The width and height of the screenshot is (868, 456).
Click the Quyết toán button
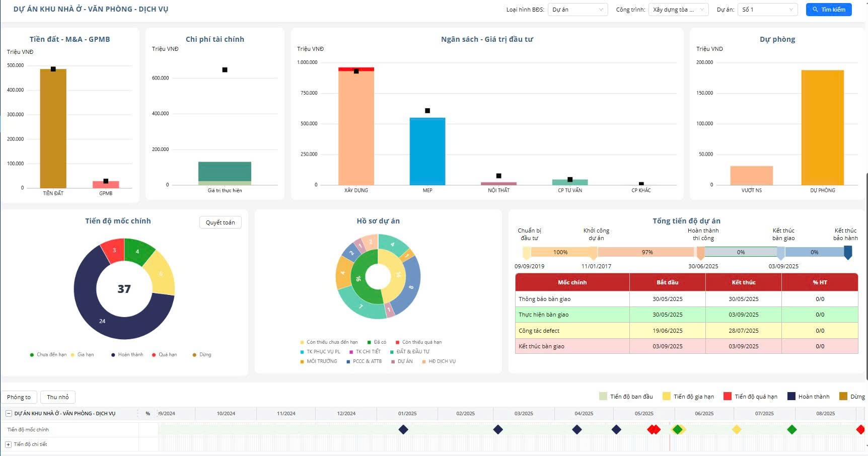click(220, 222)
